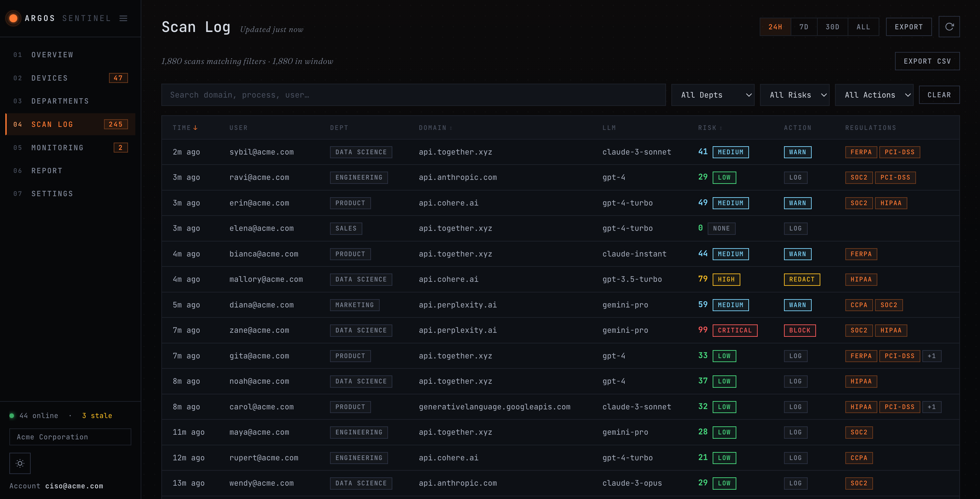Click generativelanguage.googleapis.com domain

[x=495, y=407]
